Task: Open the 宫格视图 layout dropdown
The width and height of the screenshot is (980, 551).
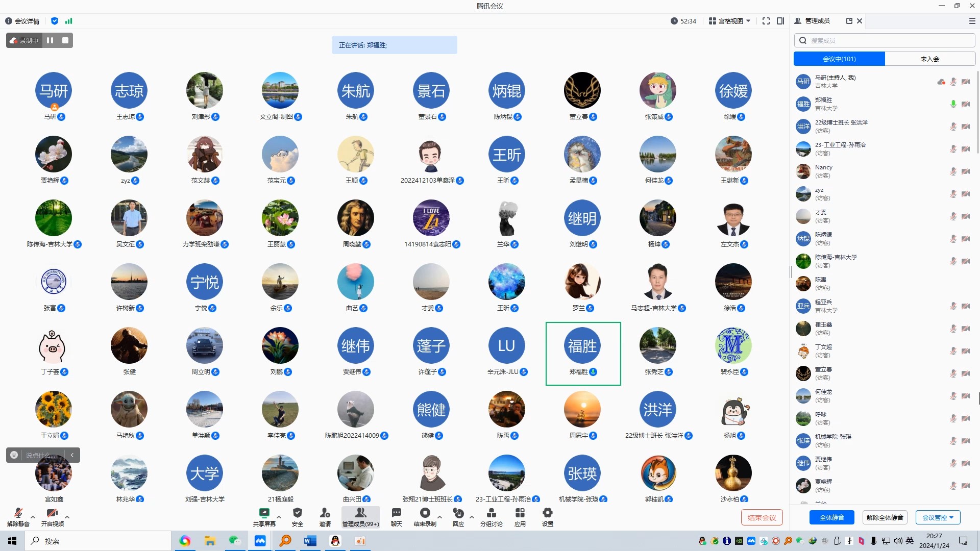Action: tap(730, 21)
